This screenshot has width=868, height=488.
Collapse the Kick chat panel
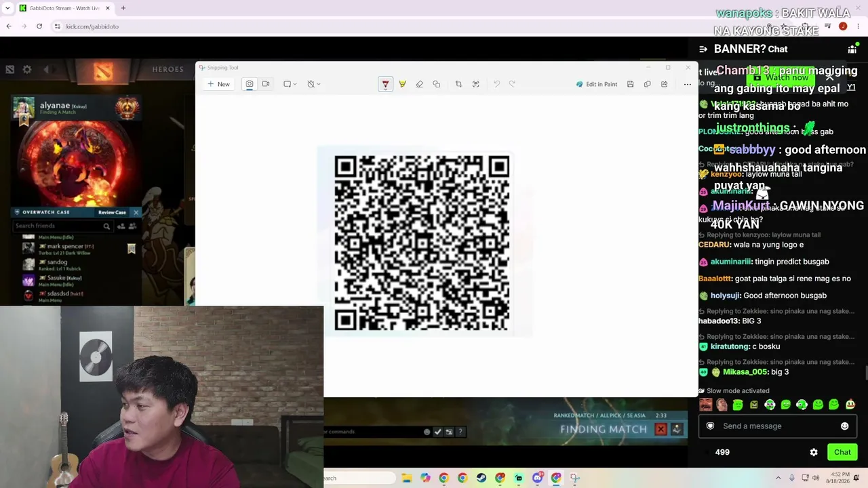pos(703,49)
